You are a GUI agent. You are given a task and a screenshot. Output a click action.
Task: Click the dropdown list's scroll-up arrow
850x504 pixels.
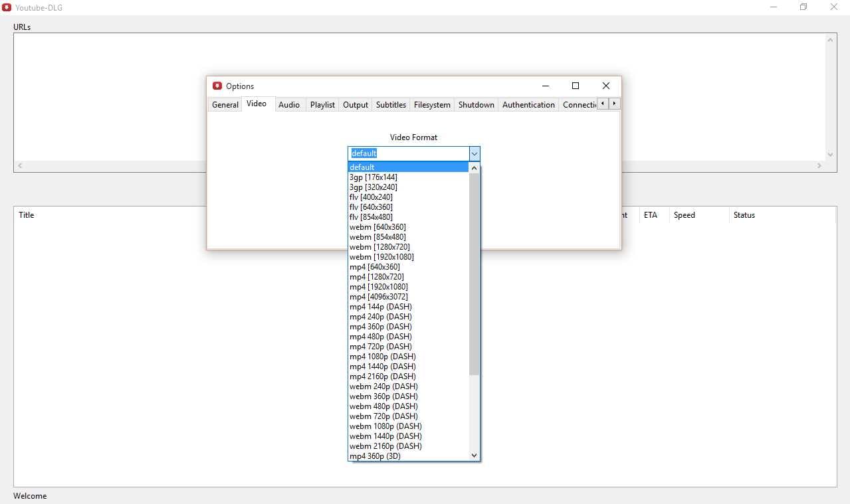click(x=473, y=167)
